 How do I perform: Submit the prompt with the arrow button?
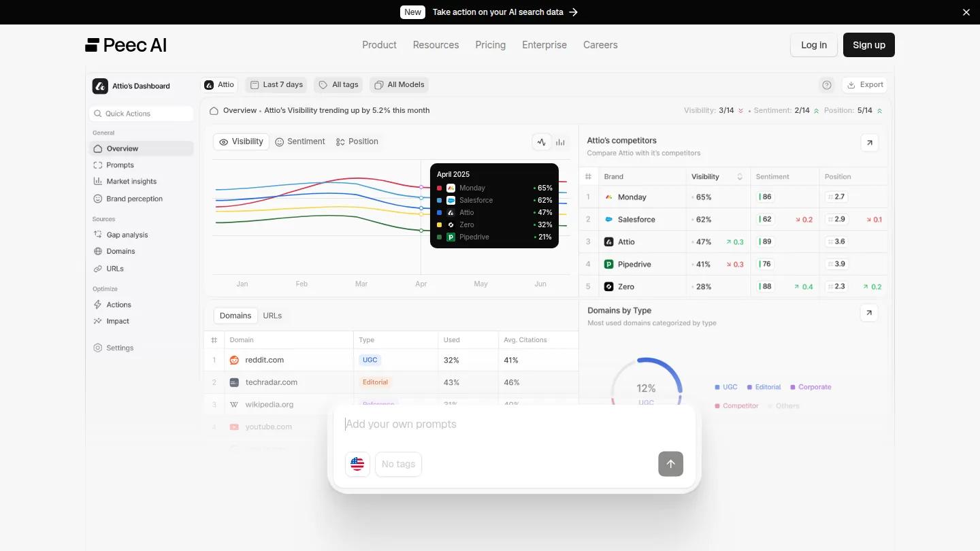pyautogui.click(x=670, y=464)
